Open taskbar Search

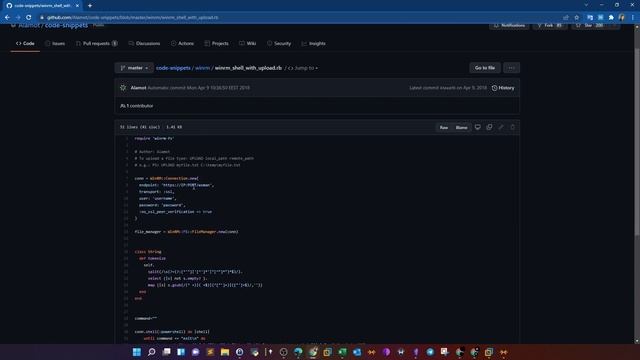(x=151, y=352)
